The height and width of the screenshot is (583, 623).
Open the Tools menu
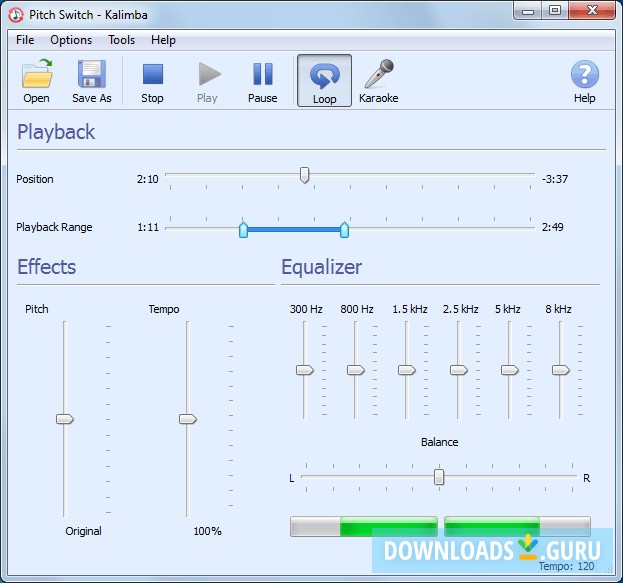point(122,40)
